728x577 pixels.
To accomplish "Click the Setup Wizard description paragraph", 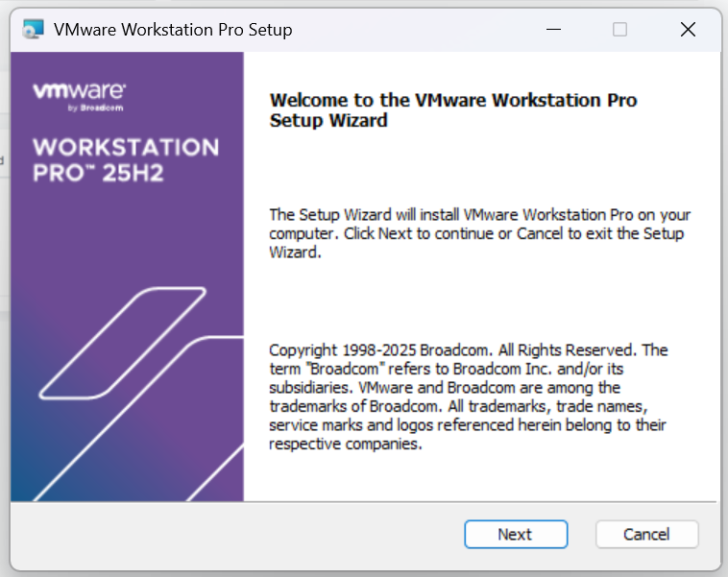I will pos(479,233).
